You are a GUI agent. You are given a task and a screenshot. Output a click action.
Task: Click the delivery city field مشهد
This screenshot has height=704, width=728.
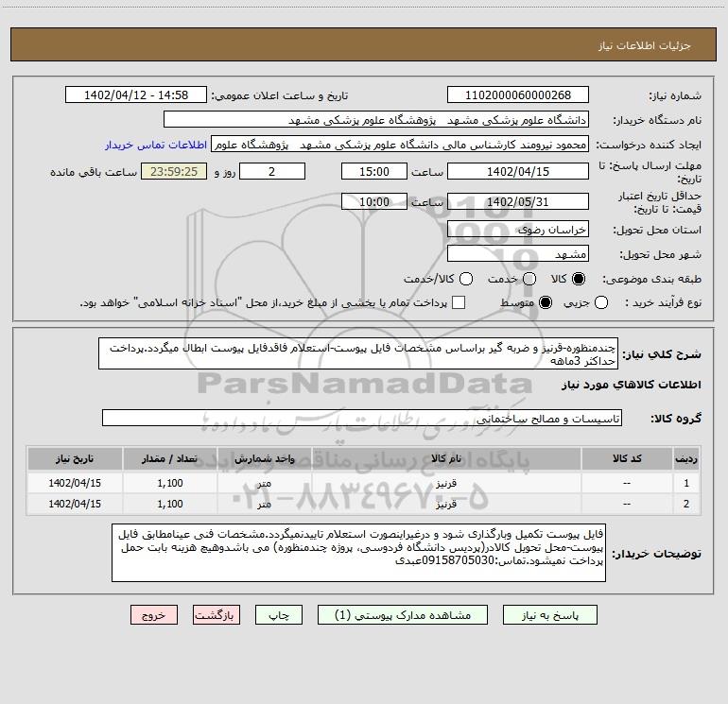click(x=518, y=254)
